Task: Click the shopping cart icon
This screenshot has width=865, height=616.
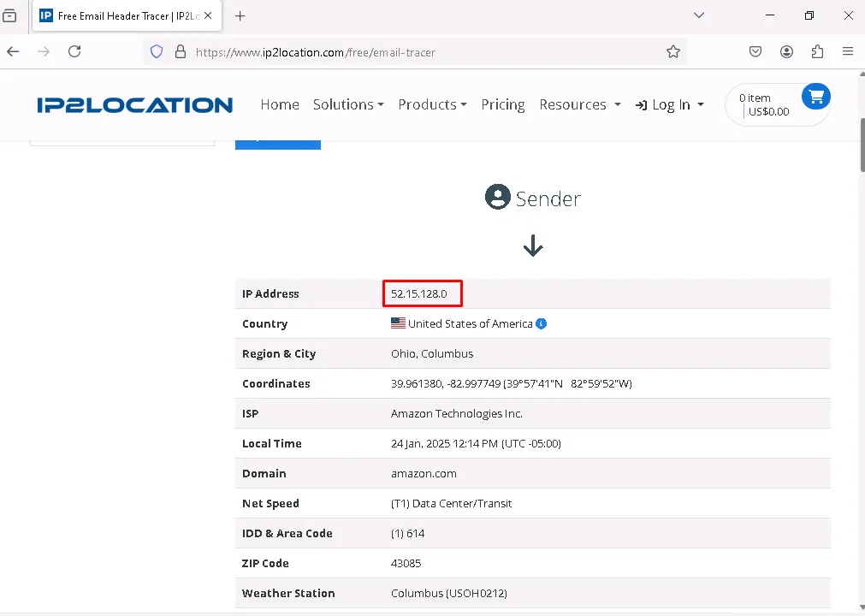Action: pyautogui.click(x=815, y=96)
